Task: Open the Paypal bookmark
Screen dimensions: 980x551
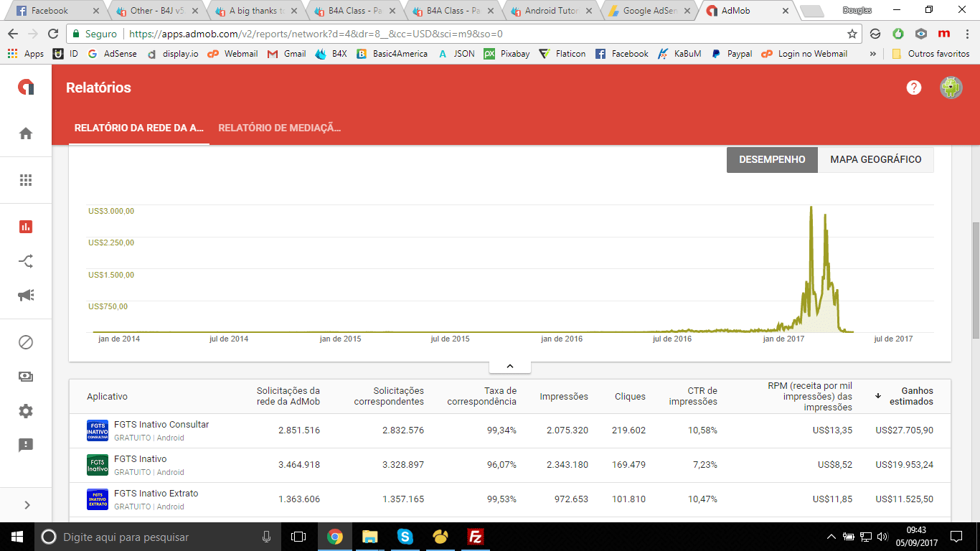Action: click(732, 54)
